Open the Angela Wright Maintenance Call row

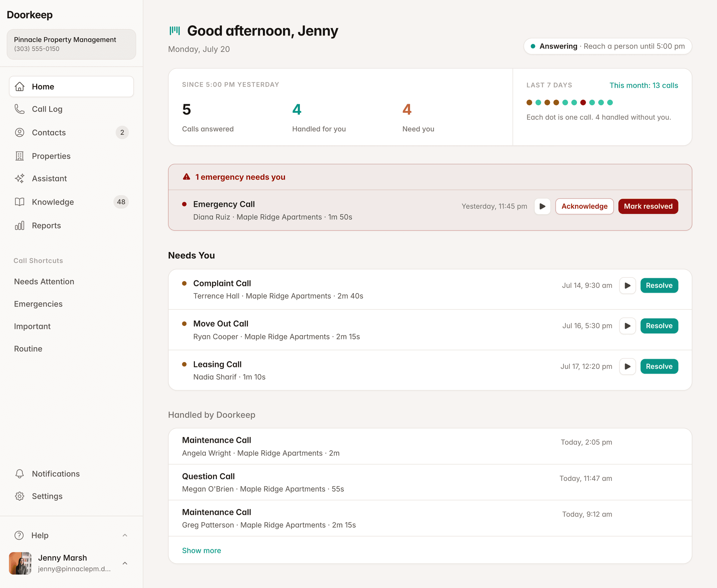tap(430, 447)
